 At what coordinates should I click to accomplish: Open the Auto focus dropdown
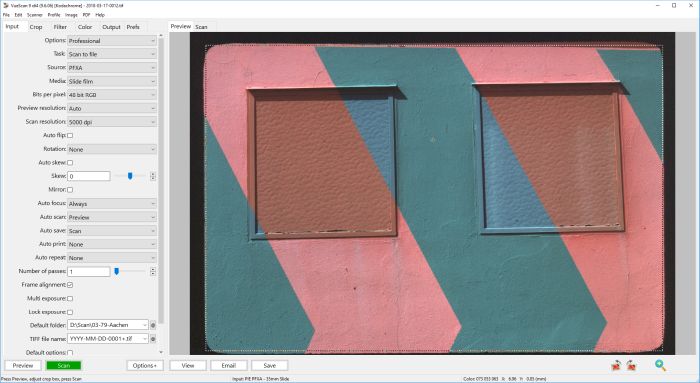(112, 204)
